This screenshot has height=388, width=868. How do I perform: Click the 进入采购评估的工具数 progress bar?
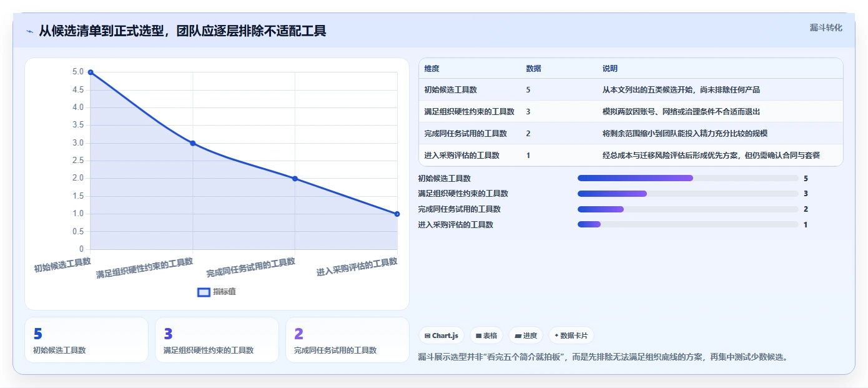pyautogui.click(x=688, y=224)
